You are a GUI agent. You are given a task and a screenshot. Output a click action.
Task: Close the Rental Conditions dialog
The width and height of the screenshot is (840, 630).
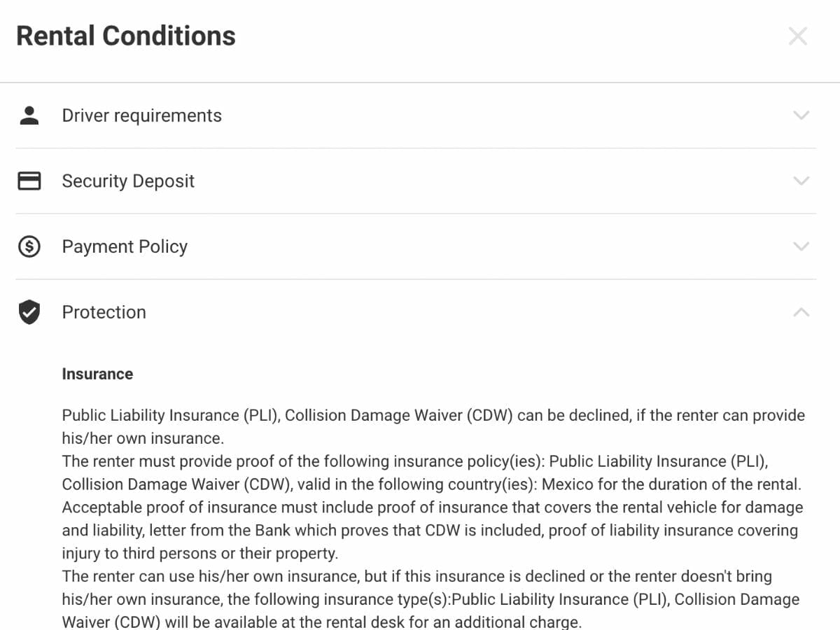798,36
